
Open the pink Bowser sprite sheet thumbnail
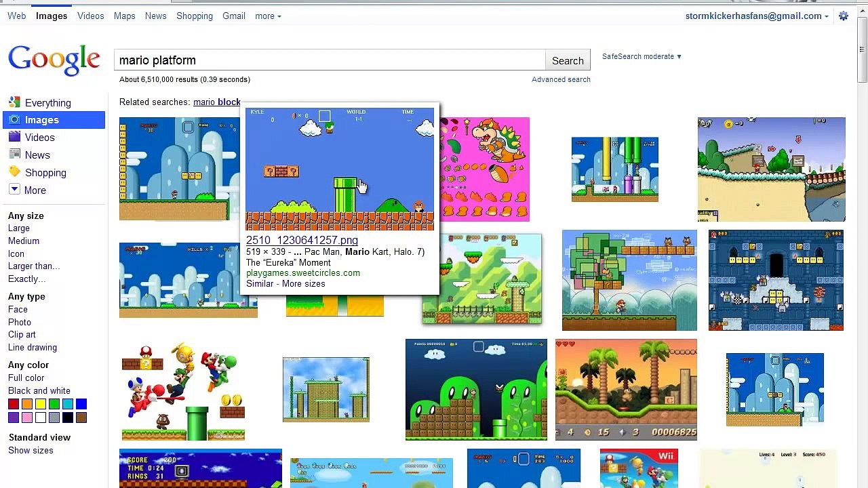click(x=485, y=169)
